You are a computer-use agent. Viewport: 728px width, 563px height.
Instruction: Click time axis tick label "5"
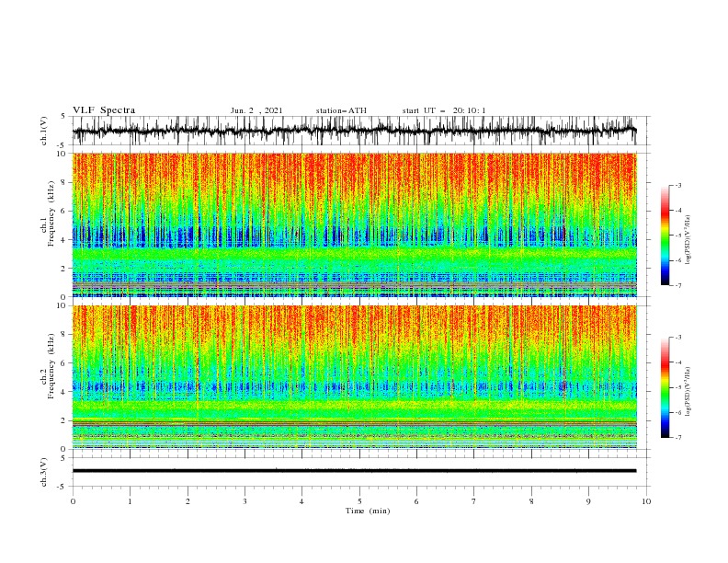359,501
